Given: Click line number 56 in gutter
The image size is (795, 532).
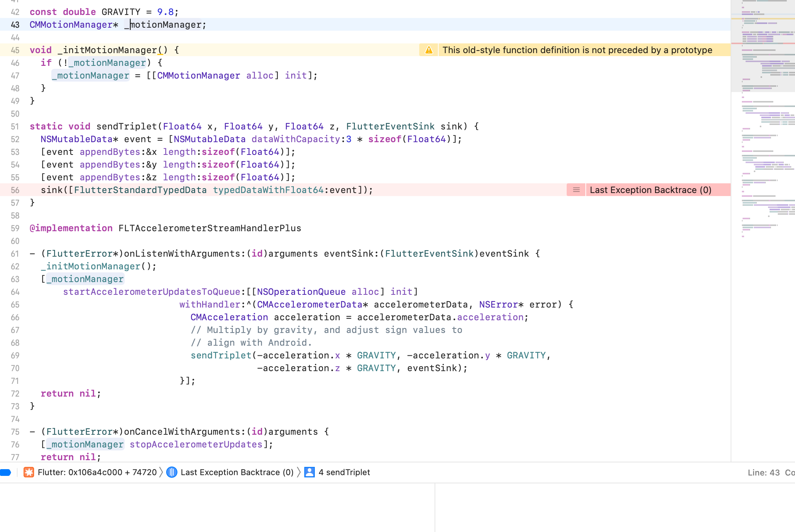Looking at the screenshot, I should 15,190.
